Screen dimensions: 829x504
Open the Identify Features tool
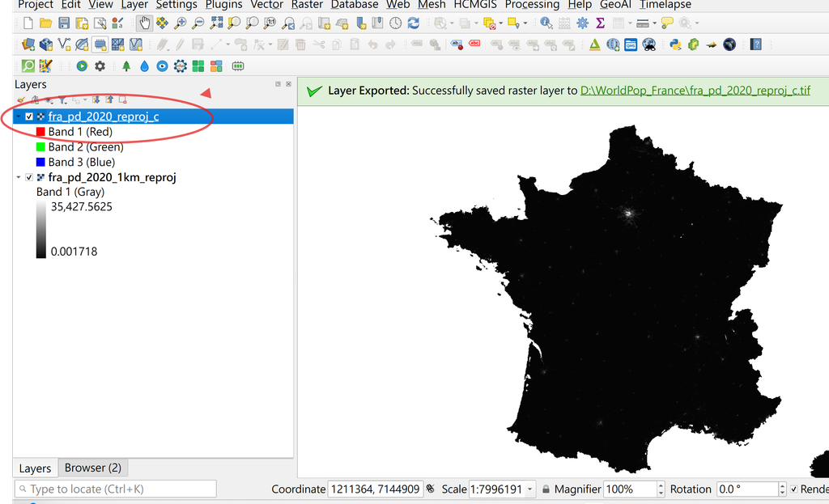pyautogui.click(x=546, y=23)
